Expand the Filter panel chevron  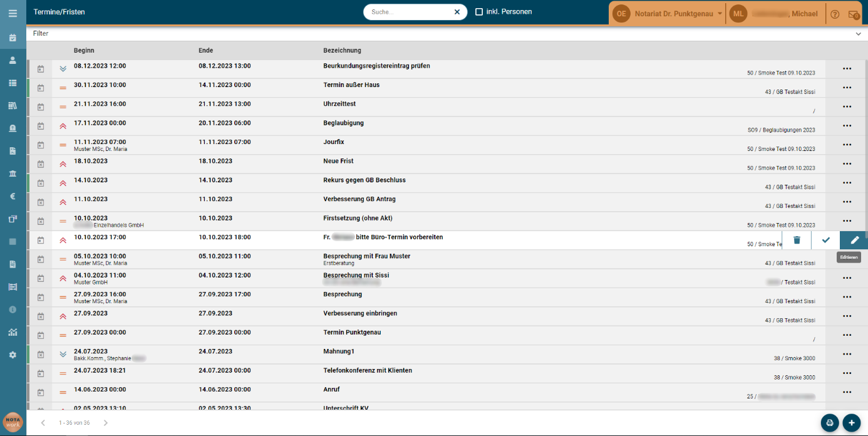tap(858, 34)
